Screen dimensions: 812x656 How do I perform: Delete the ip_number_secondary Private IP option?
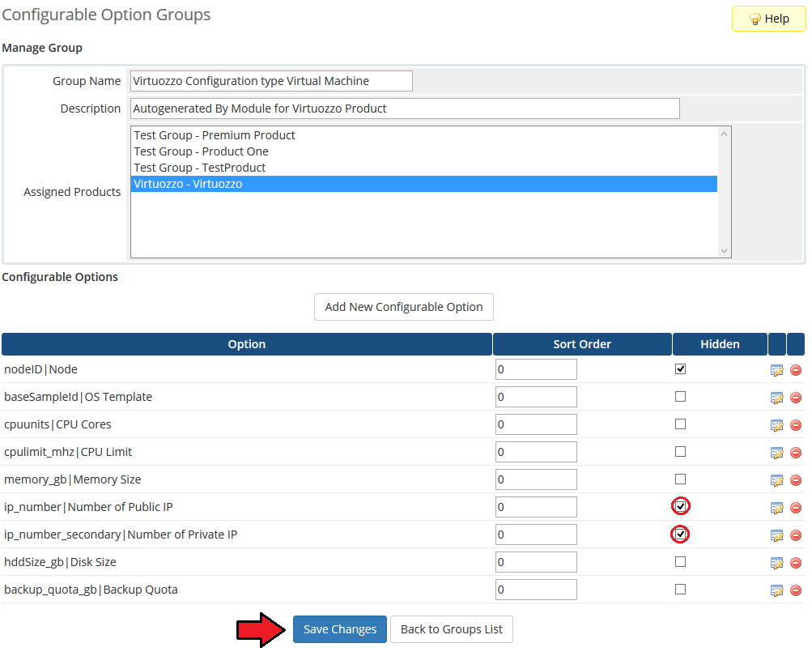pyautogui.click(x=796, y=535)
